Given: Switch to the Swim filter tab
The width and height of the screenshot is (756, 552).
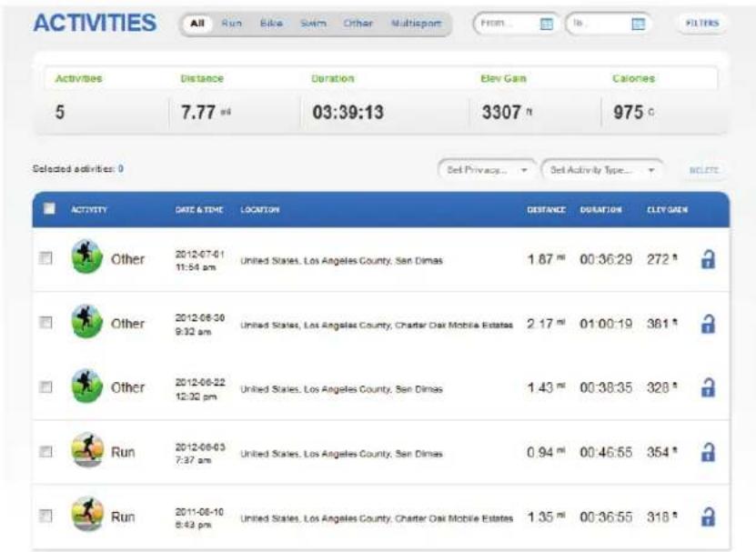Looking at the screenshot, I should (x=313, y=23).
